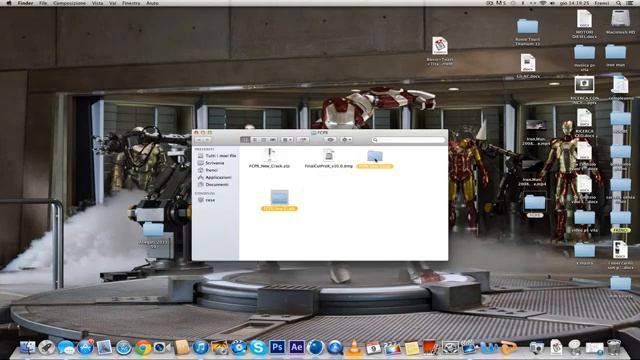
Task: Click the volume icon in menu bar
Action: 553,3
